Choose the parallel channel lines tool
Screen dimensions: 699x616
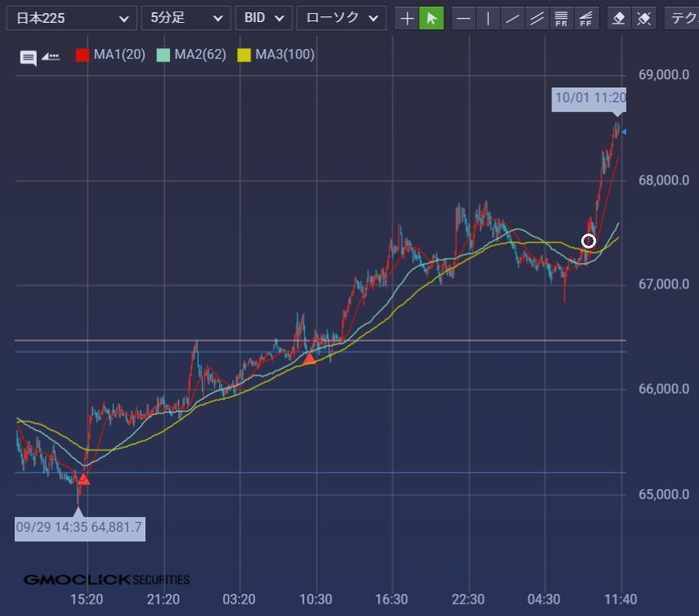click(x=537, y=18)
